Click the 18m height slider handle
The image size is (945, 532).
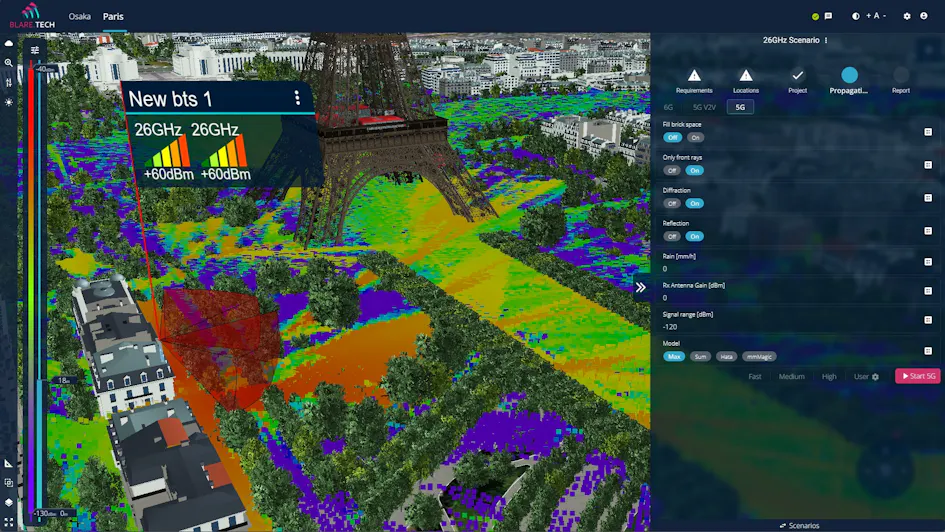point(63,380)
